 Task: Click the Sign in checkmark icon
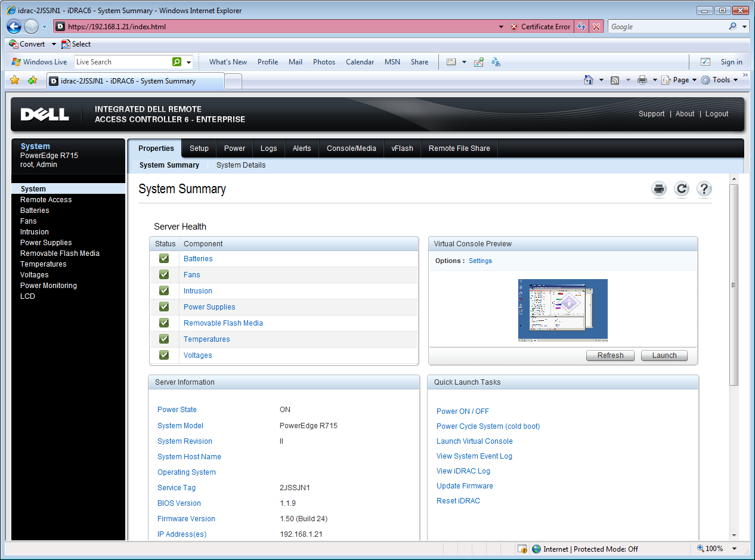[706, 62]
